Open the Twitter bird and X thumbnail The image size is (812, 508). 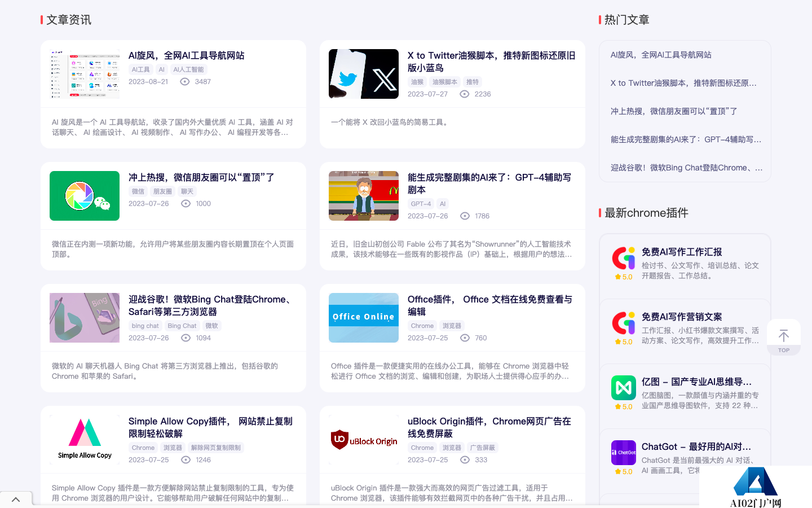[364, 74]
